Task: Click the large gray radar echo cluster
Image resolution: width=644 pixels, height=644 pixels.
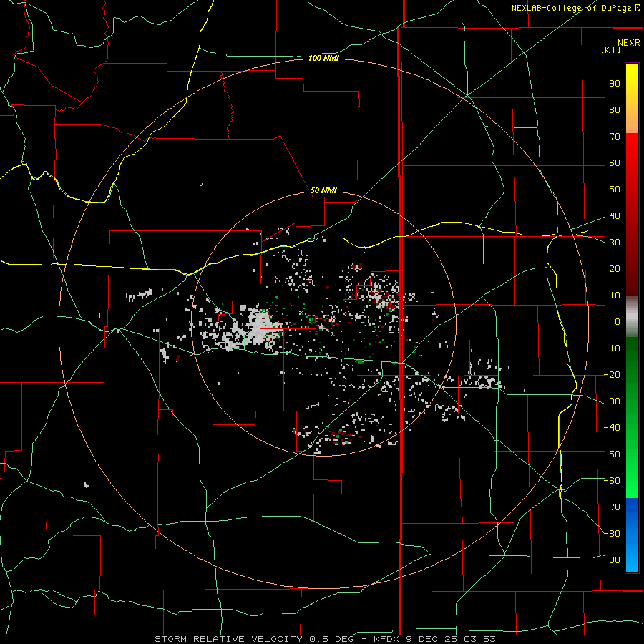Action: point(257,327)
